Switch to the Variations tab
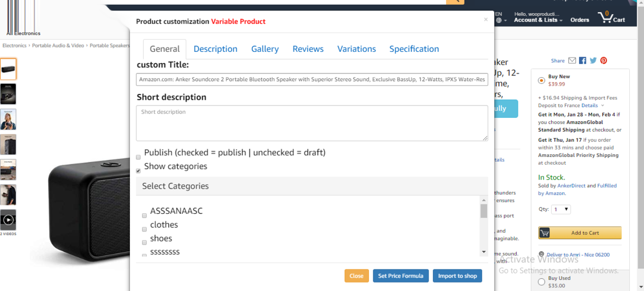The height and width of the screenshot is (291, 644). click(356, 49)
